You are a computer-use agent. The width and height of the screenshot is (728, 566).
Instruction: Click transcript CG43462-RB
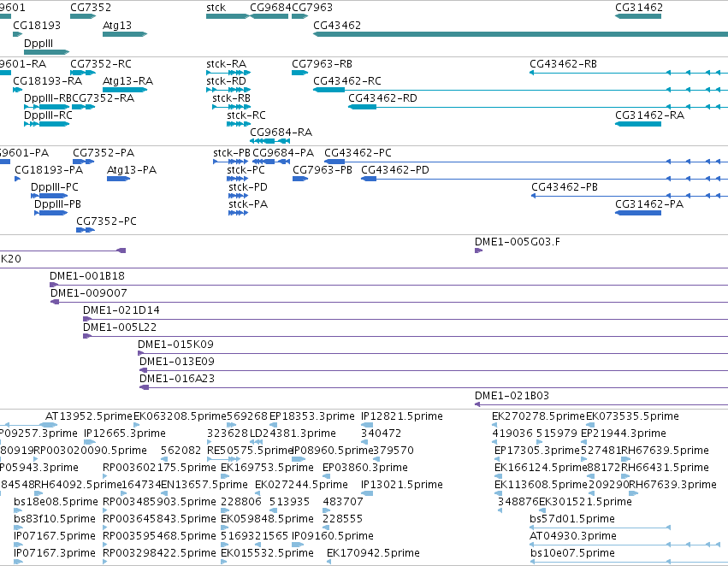tap(629, 73)
